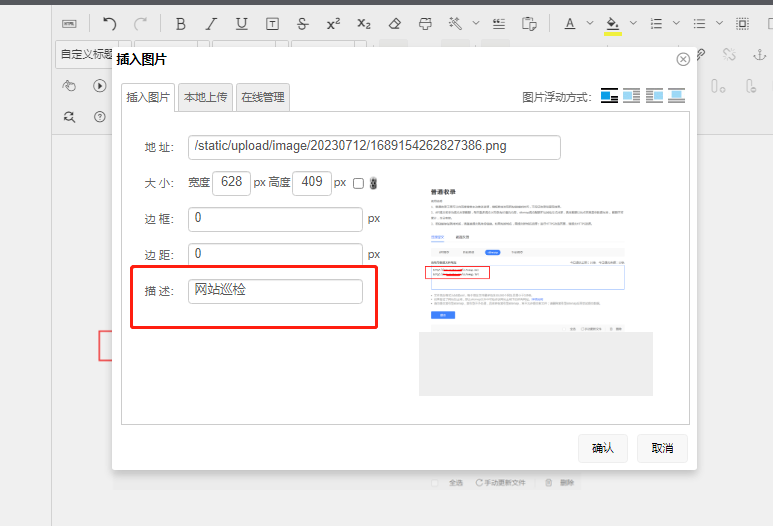Click the 描述 input field
The height and width of the screenshot is (526, 773).
tap(275, 291)
